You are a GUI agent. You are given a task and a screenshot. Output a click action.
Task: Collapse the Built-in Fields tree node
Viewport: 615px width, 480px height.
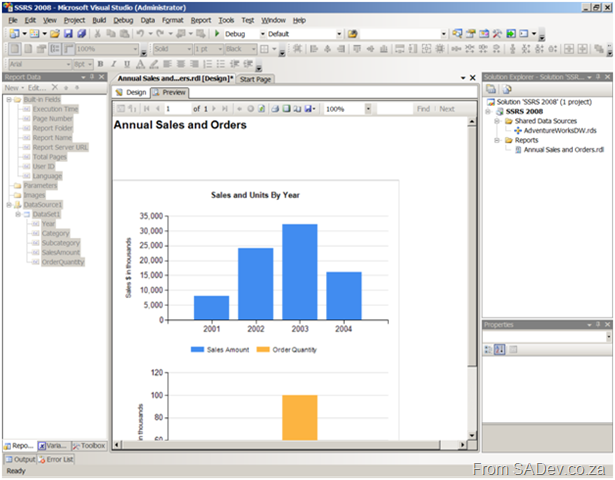(9, 100)
